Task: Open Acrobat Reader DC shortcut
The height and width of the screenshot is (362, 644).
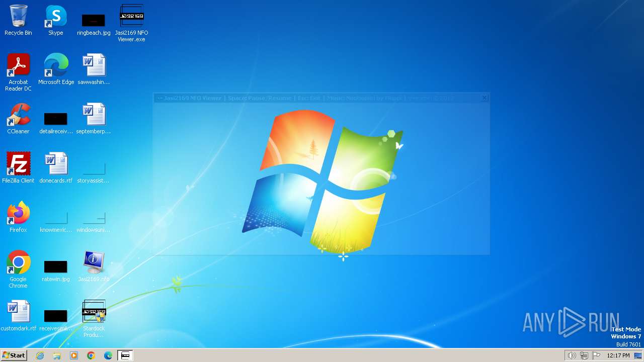Action: click(x=18, y=73)
